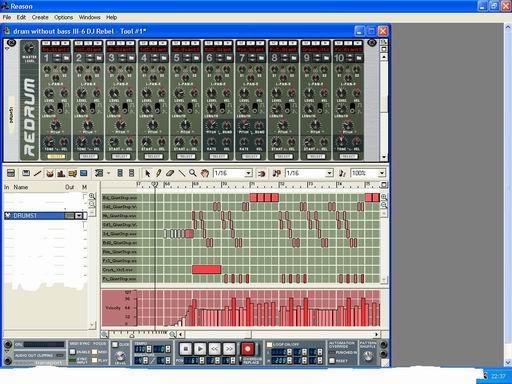Switch to arrange/edit mode toggle icon

click(11, 173)
